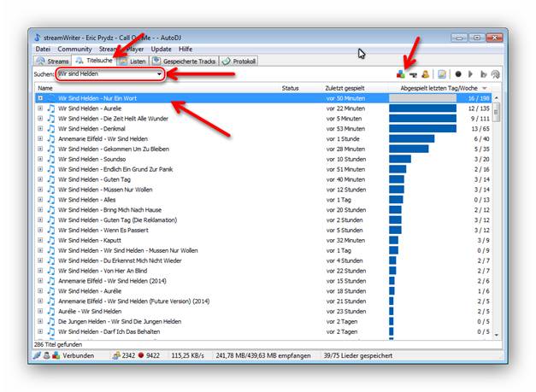Sort by the Zuletzt gespielt column header
Screen dimensions: 536x392
point(345,88)
